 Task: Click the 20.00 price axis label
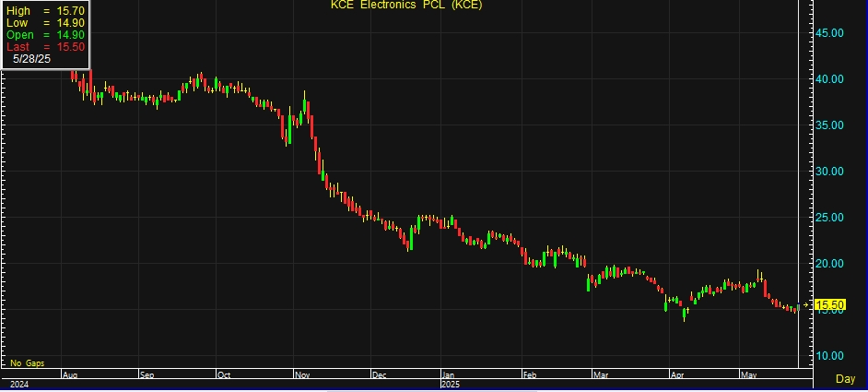(x=829, y=264)
